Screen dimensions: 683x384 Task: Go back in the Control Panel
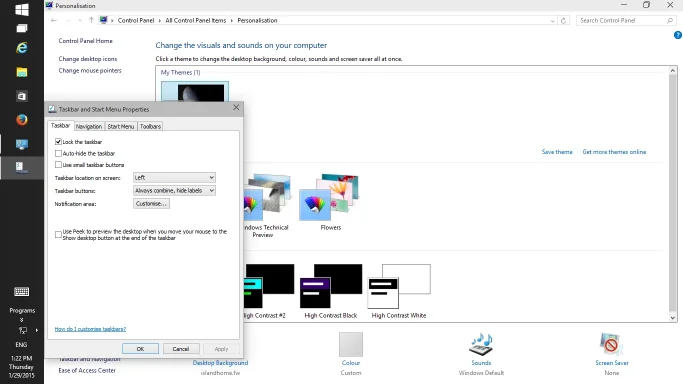coord(54,20)
